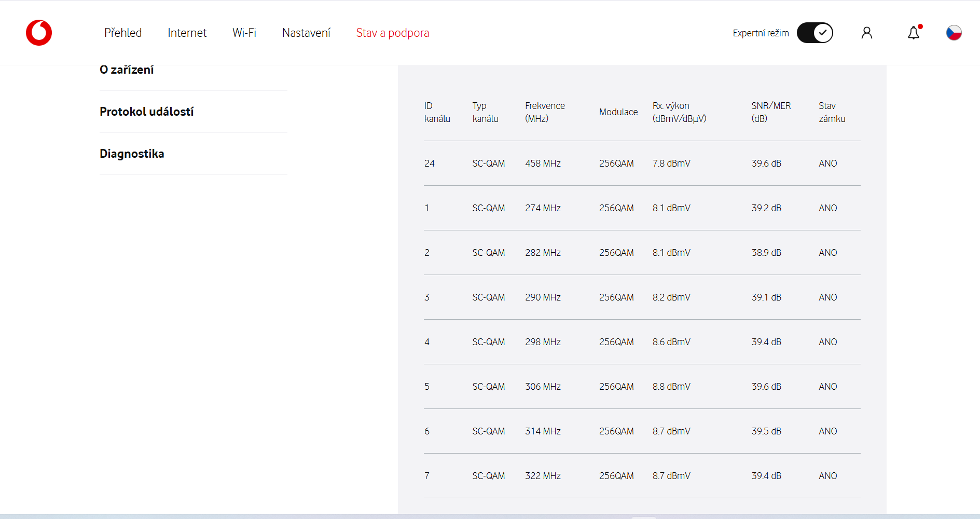Click the Modulace column header
980x519 pixels.
(618, 112)
